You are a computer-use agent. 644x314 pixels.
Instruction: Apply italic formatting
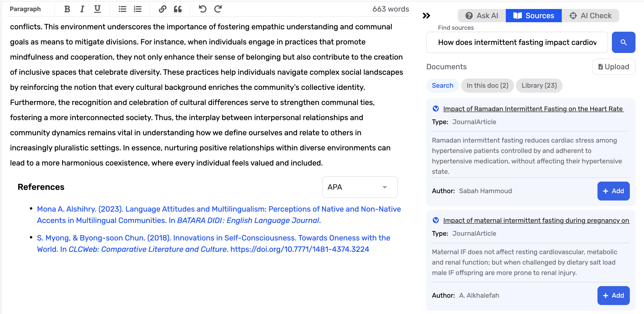(x=82, y=9)
